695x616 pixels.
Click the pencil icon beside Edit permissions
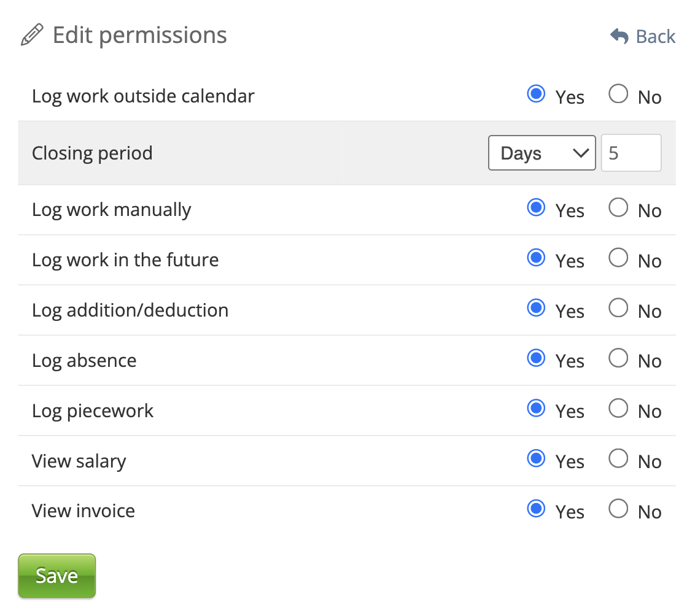coord(32,35)
